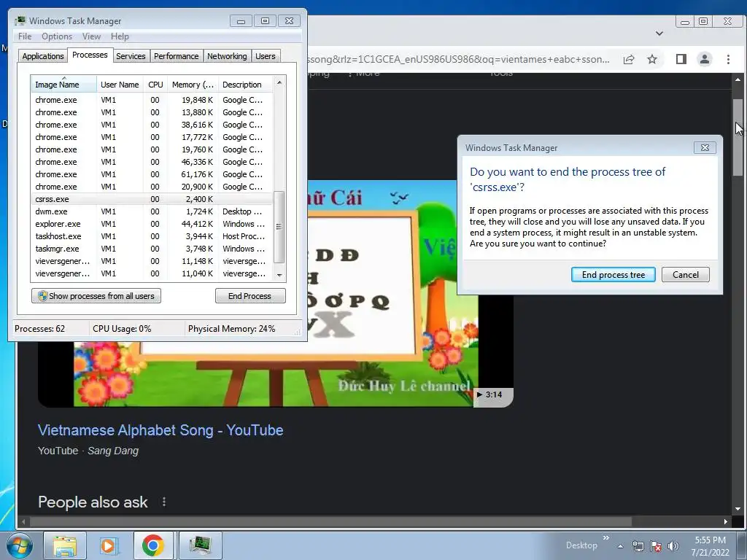Select the taskmgr.exe process row
This screenshot has width=747, height=560.
(x=152, y=249)
